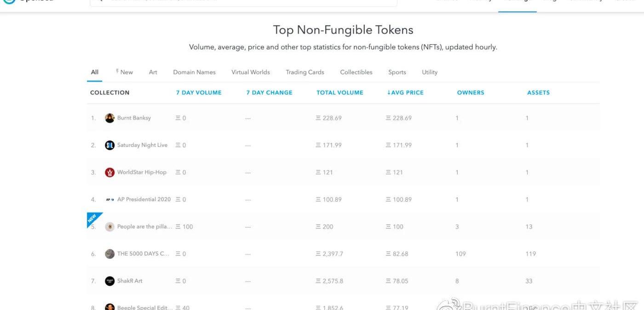Click the assets count 119 cell

click(x=531, y=254)
